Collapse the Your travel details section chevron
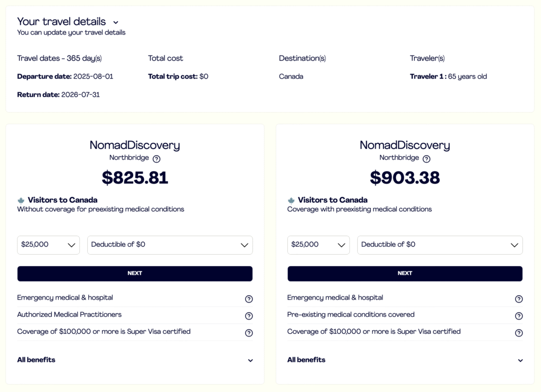541x392 pixels. point(116,23)
